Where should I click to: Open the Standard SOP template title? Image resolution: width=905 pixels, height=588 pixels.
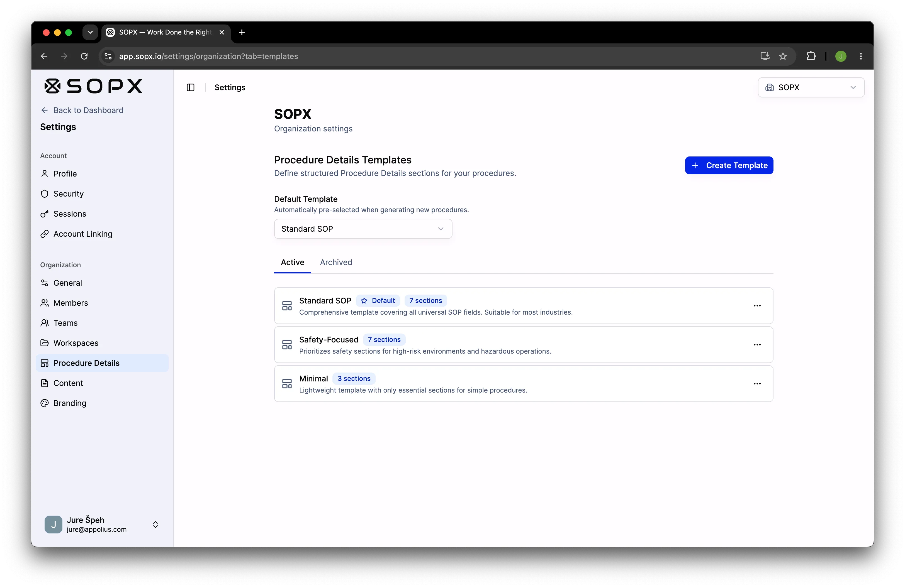(325, 300)
